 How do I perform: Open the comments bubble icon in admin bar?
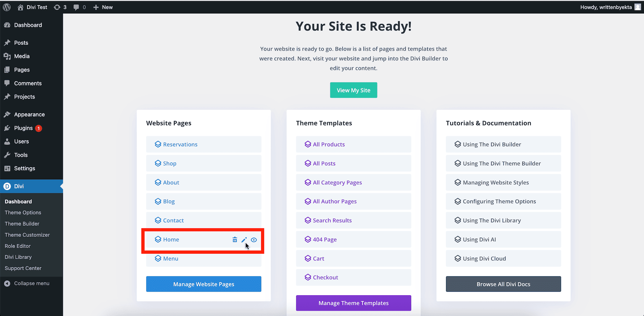76,7
